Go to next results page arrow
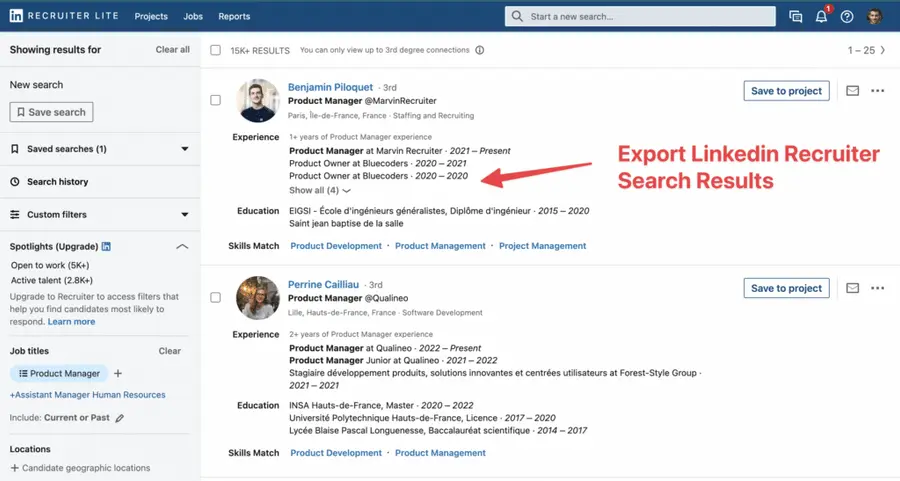Image resolution: width=900 pixels, height=481 pixels. tap(883, 50)
